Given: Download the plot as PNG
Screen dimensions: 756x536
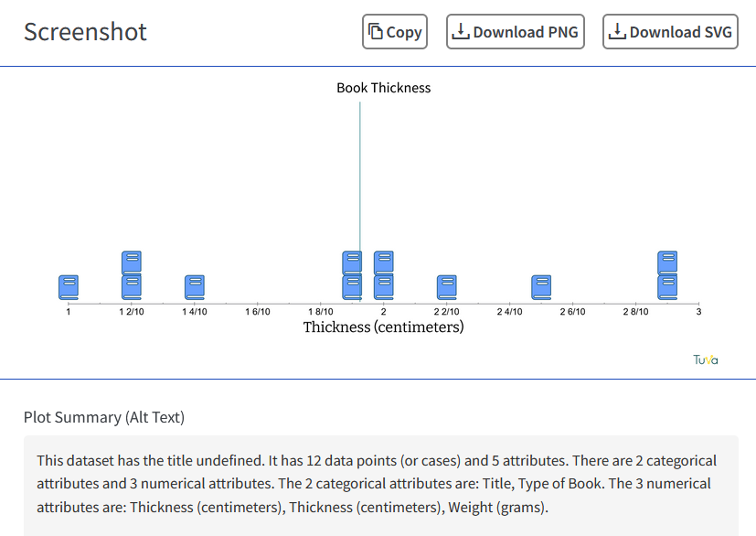Looking at the screenshot, I should click(x=516, y=32).
